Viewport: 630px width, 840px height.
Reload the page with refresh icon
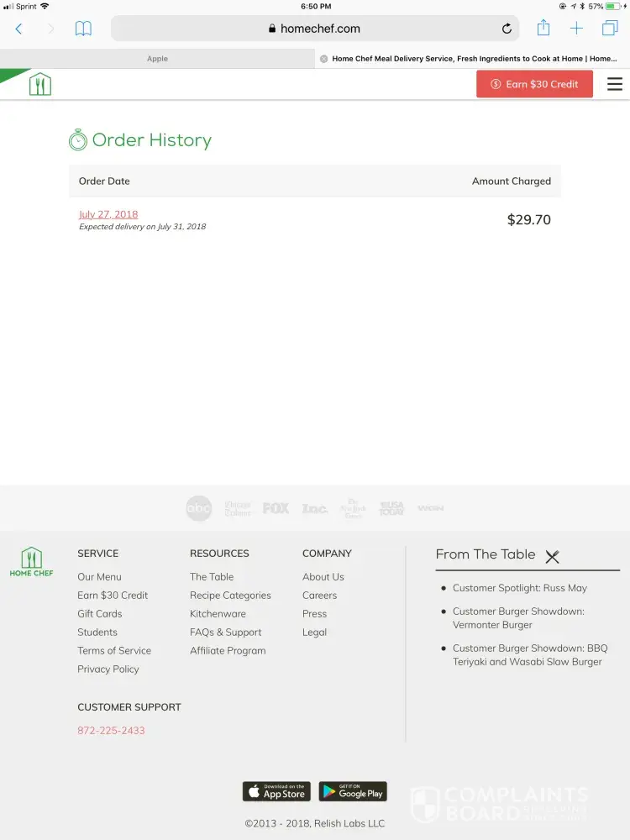click(x=507, y=29)
